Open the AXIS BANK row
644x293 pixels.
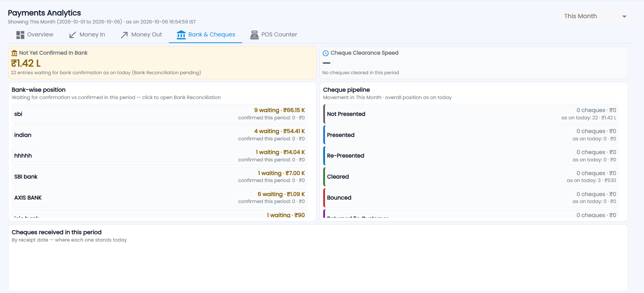[x=160, y=198]
